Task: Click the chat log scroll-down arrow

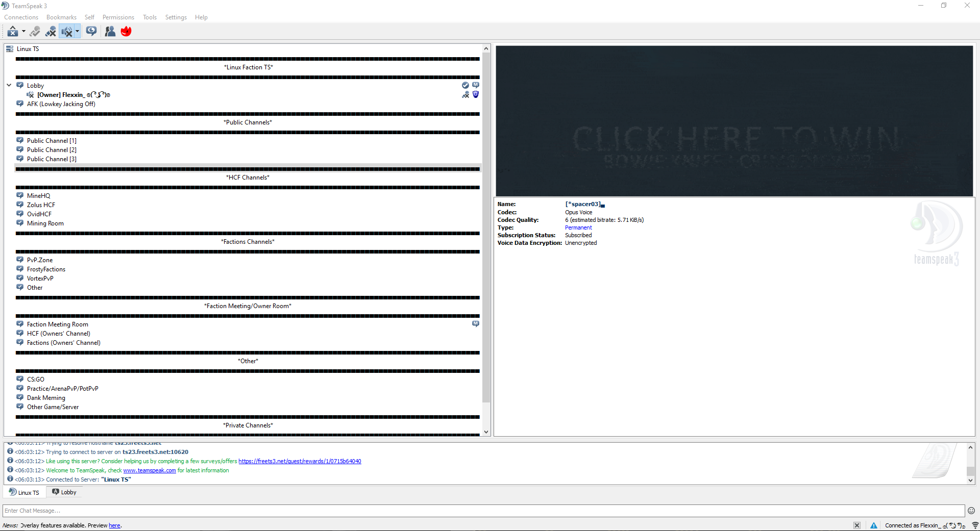Action: pyautogui.click(x=970, y=481)
